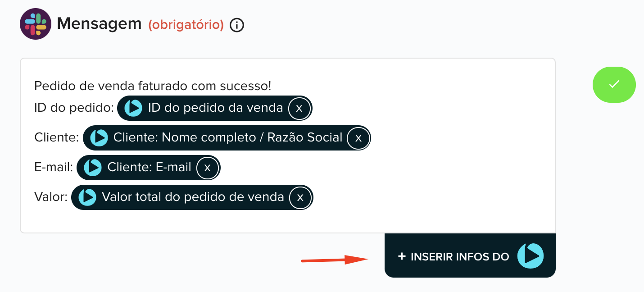Remove the ID do pedido da venda variable

click(x=299, y=108)
